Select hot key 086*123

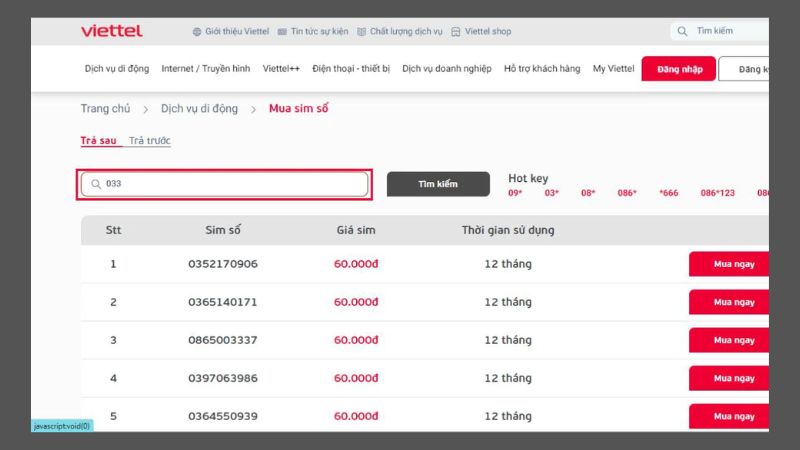point(717,193)
